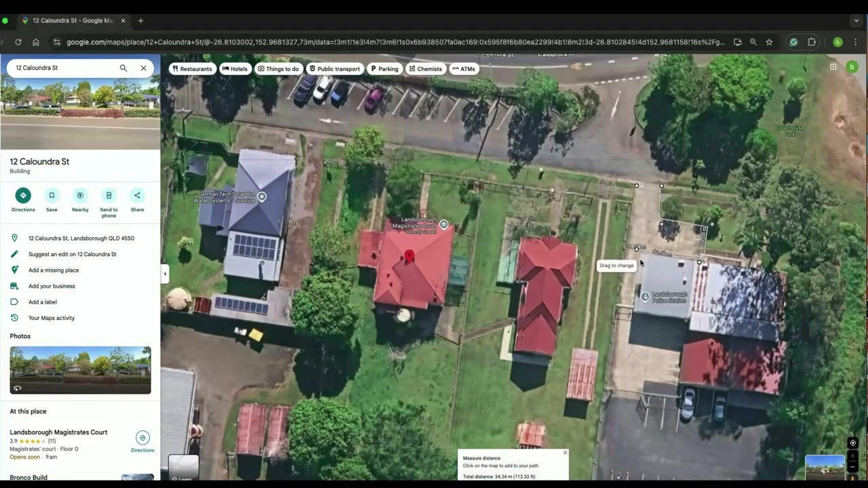Viewport: 868px width, 488px height.
Task: Choose Add a missing place
Action: click(80, 270)
